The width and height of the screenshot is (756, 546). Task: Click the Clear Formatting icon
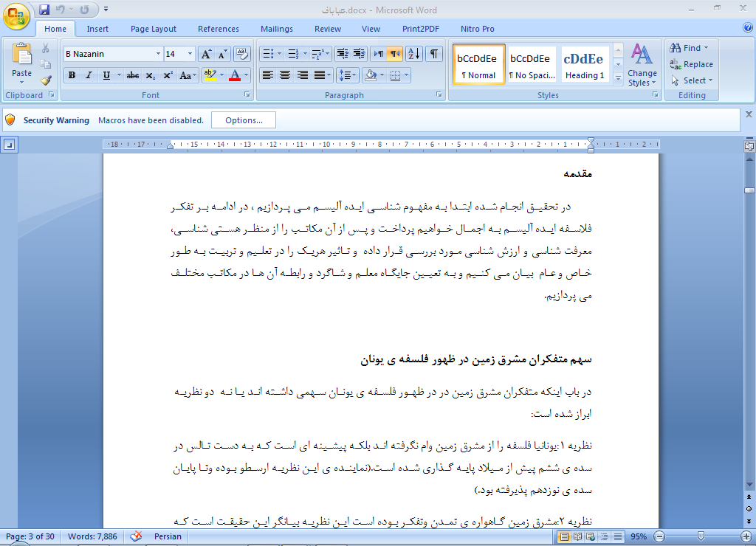click(x=241, y=54)
